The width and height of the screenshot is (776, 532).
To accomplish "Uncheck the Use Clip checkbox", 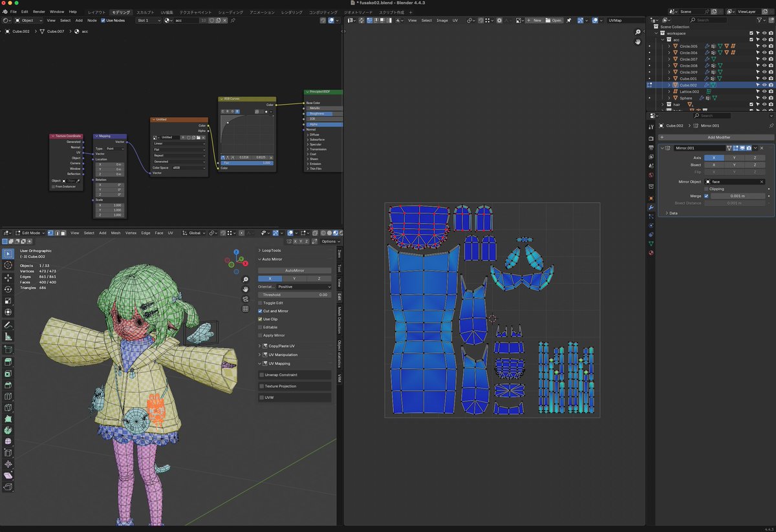I will (x=260, y=319).
